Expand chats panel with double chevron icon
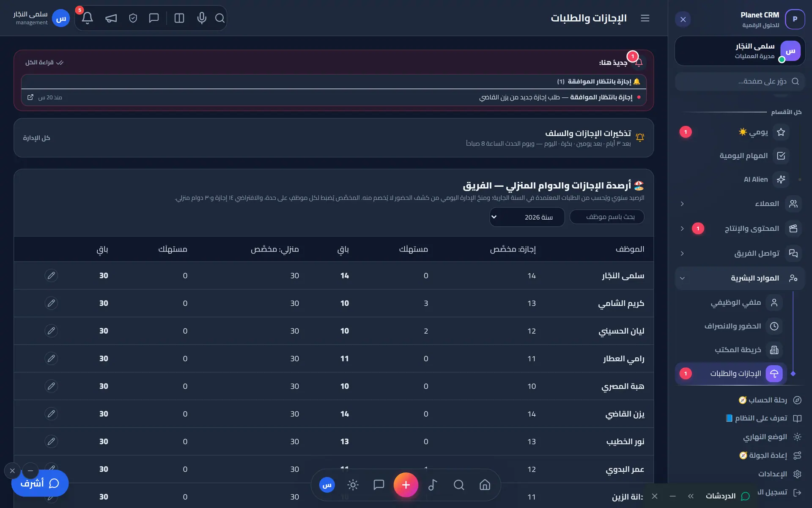 point(691,496)
